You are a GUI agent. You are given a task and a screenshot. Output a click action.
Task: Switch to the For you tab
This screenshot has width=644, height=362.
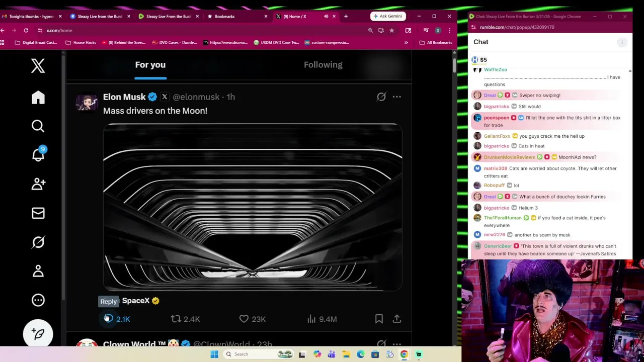click(150, 65)
